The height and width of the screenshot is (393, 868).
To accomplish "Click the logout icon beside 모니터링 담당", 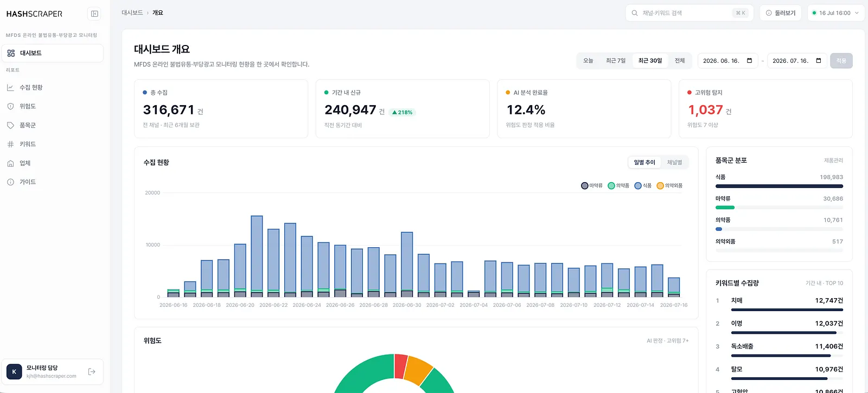I will [92, 372].
